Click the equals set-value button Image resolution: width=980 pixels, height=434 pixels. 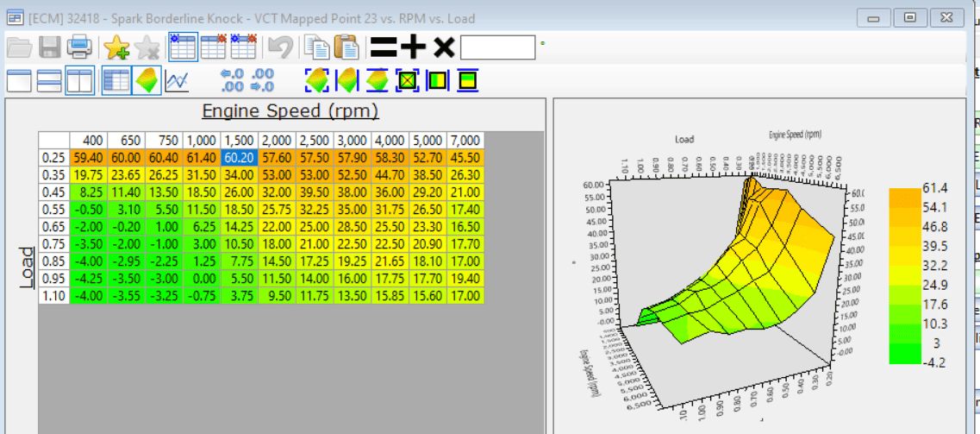[384, 47]
